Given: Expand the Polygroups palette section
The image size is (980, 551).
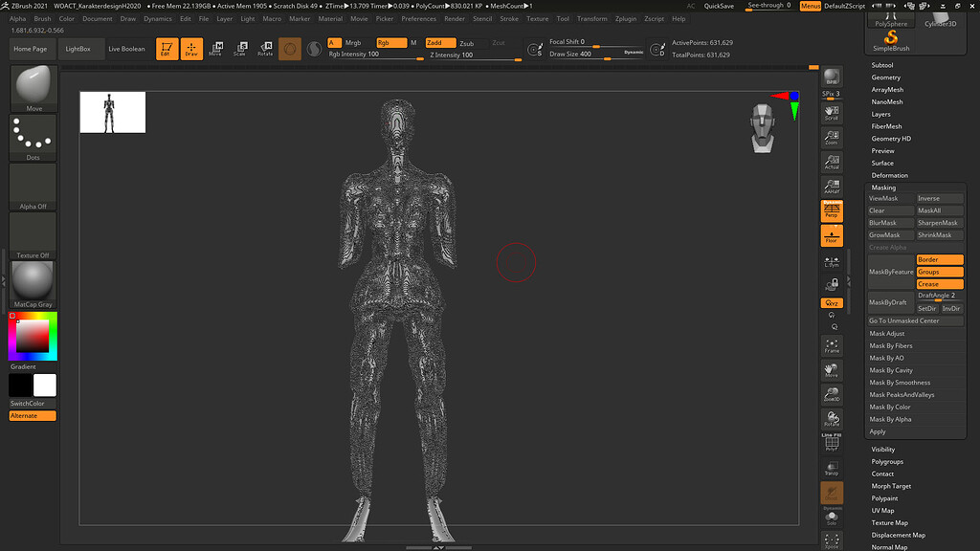Looking at the screenshot, I should point(887,461).
